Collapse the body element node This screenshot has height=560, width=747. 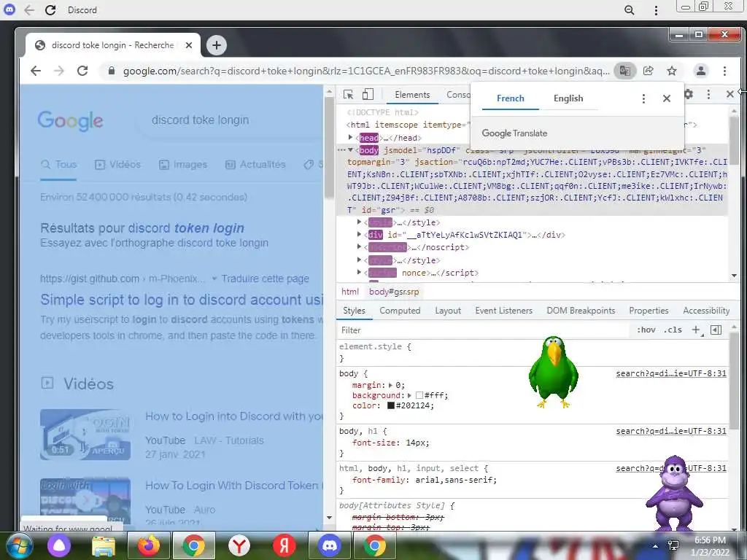[x=351, y=150]
